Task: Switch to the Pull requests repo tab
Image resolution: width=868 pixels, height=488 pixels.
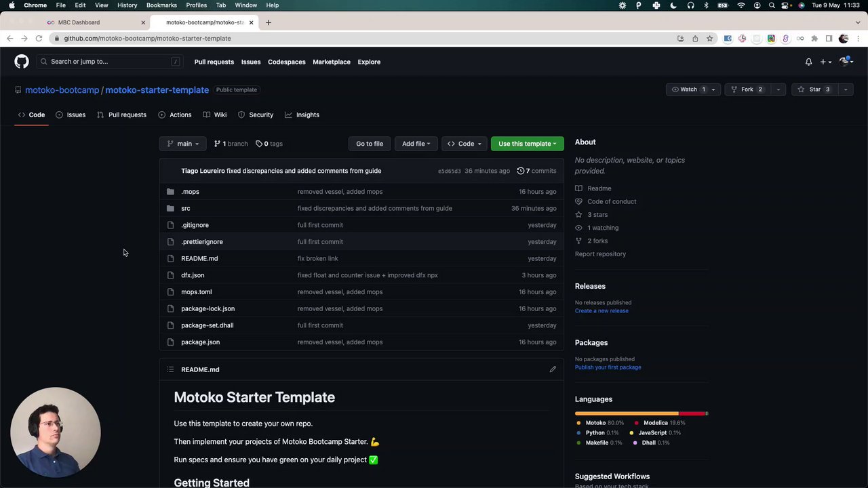Action: (121, 115)
